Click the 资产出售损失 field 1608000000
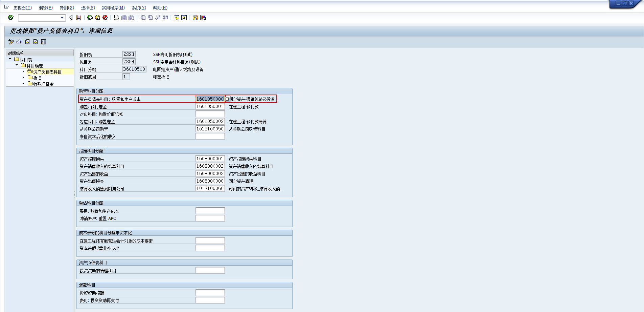Image resolution: width=644 pixels, height=312 pixels. 210,181
